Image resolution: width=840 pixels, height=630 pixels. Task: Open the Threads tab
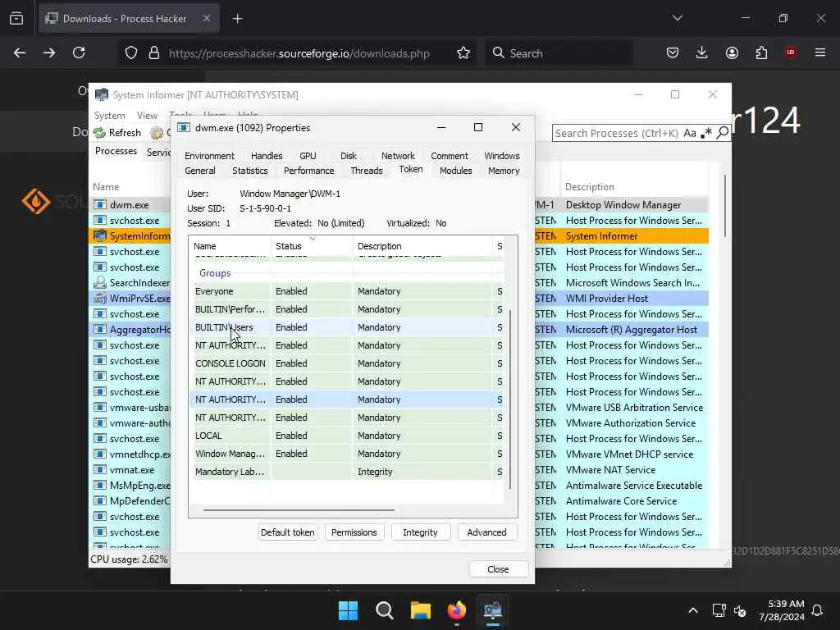367,171
